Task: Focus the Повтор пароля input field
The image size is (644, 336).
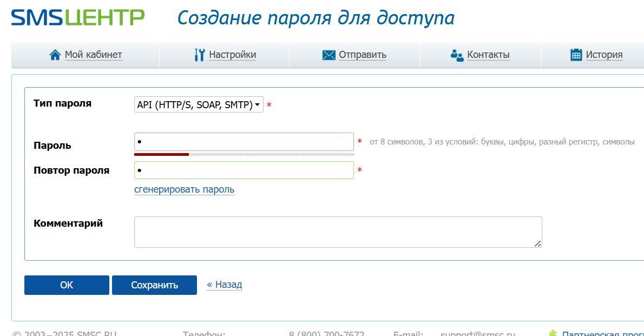Action: (244, 170)
